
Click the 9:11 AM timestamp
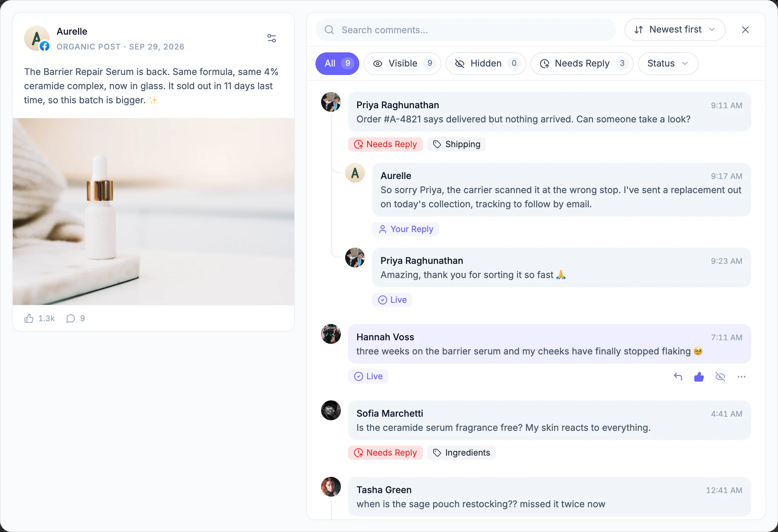(x=726, y=105)
